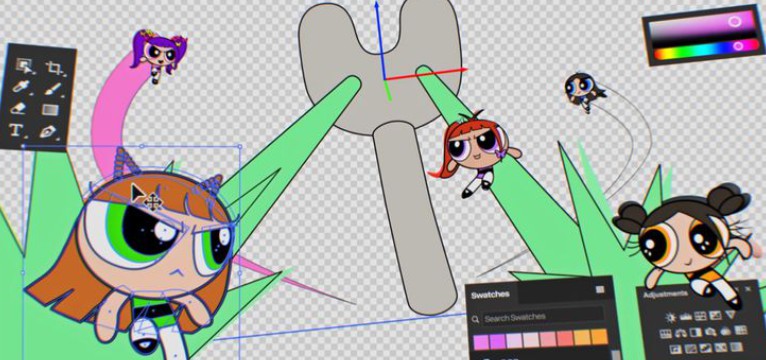Image resolution: width=766 pixels, height=360 pixels.
Task: Select the Pen tool
Action: pyautogui.click(x=47, y=131)
